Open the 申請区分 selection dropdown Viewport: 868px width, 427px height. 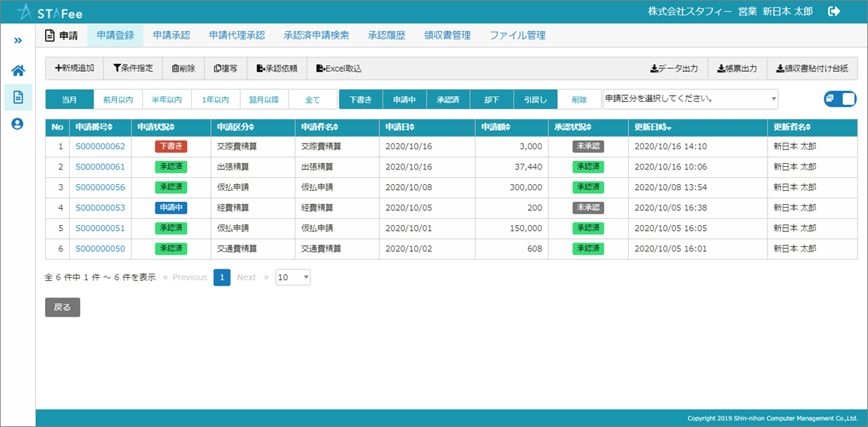click(690, 99)
